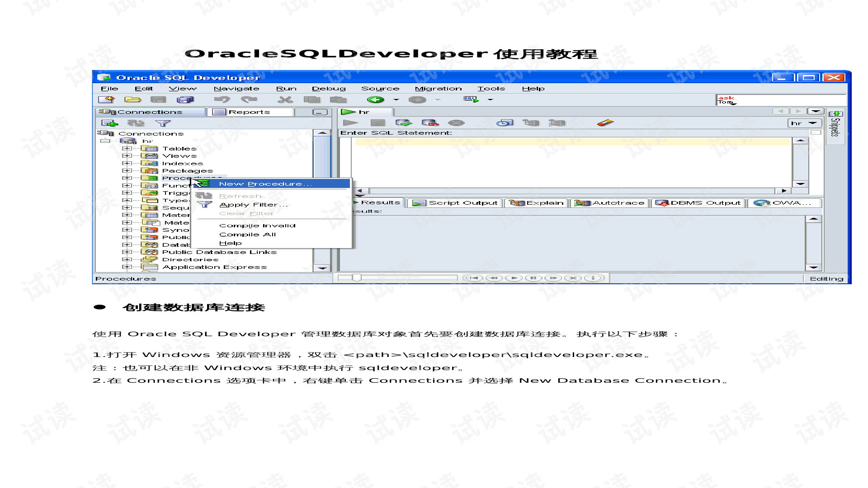Click the Clear eraser icon in SQL toolbar
This screenshot has width=868, height=488.
(x=605, y=122)
